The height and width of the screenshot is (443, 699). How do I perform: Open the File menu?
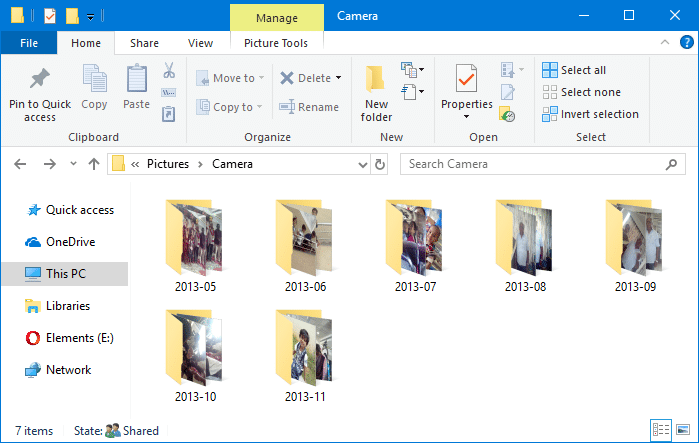tap(29, 43)
